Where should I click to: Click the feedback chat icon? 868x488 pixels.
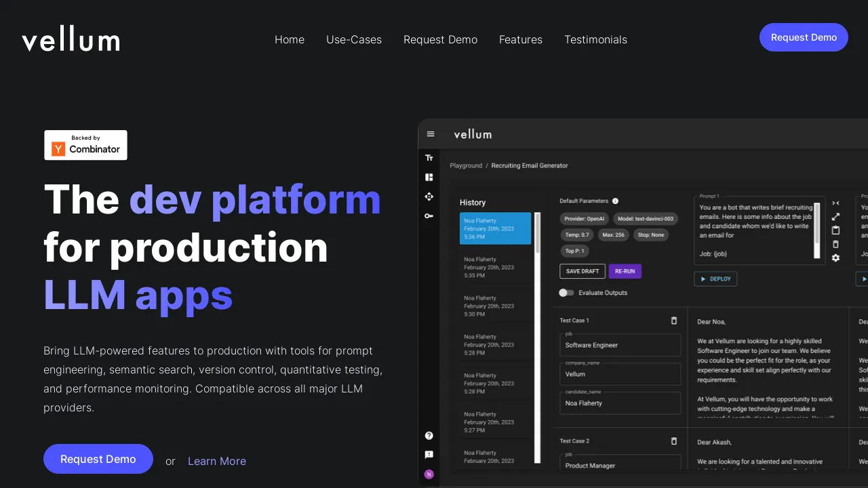tap(429, 455)
